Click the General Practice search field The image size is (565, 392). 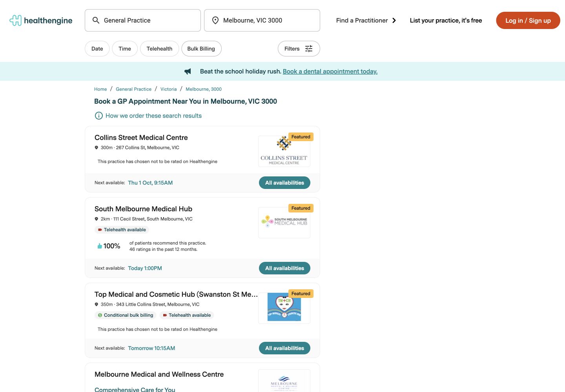click(143, 20)
